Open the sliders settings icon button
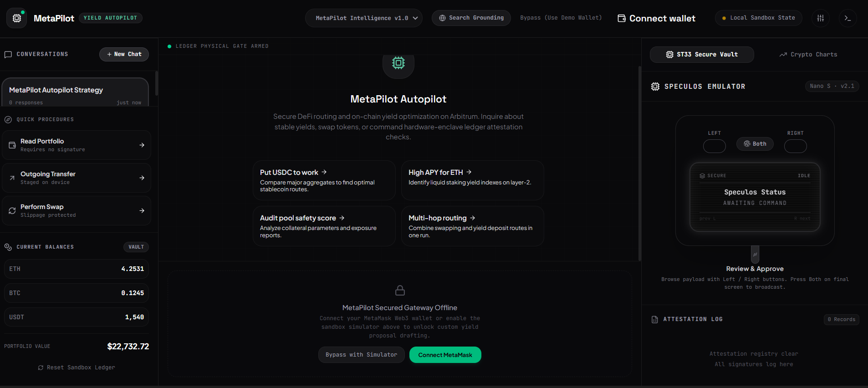868x388 pixels. tap(821, 18)
